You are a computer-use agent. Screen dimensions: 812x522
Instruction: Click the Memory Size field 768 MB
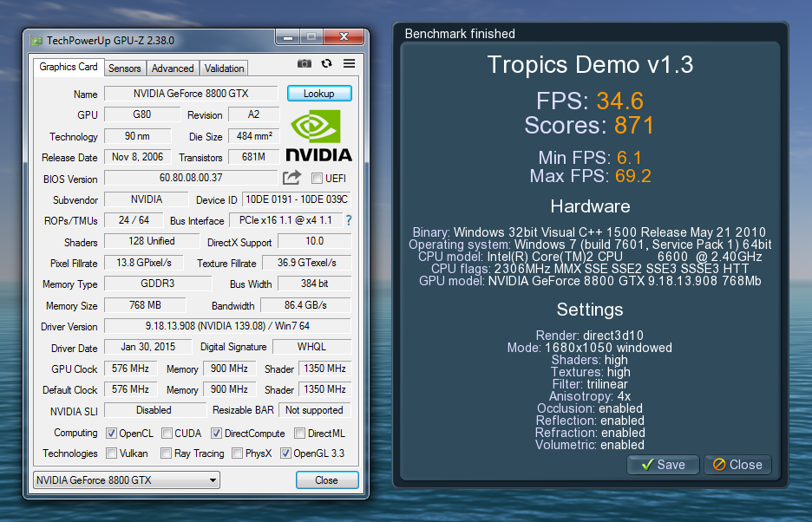(145, 305)
